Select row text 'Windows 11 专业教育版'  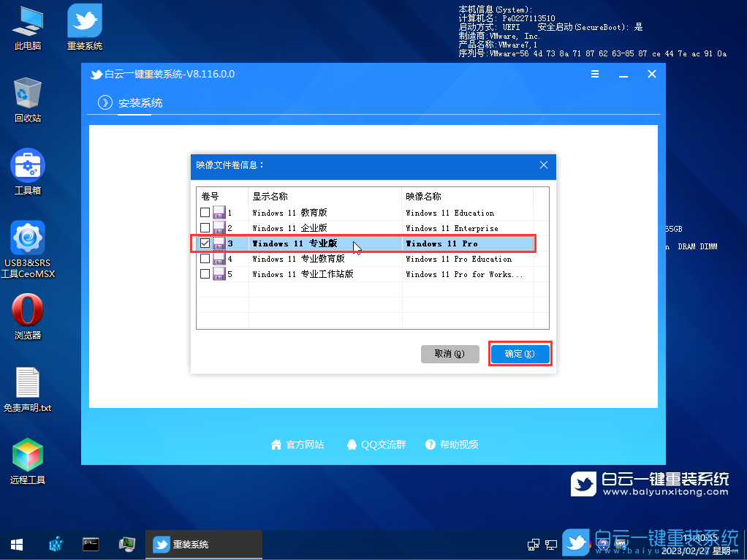click(x=298, y=259)
